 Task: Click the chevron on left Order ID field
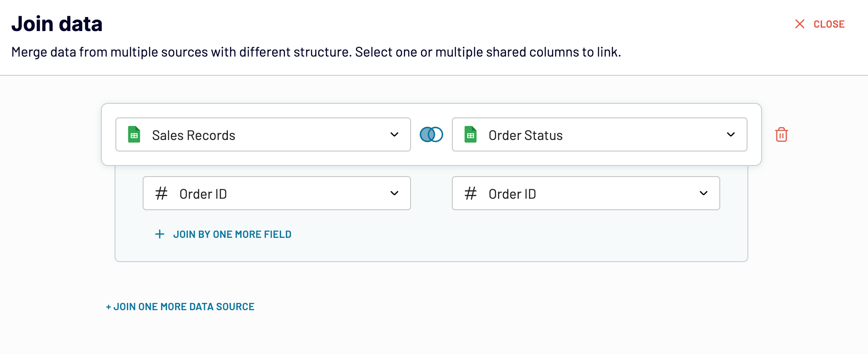pyautogui.click(x=394, y=194)
